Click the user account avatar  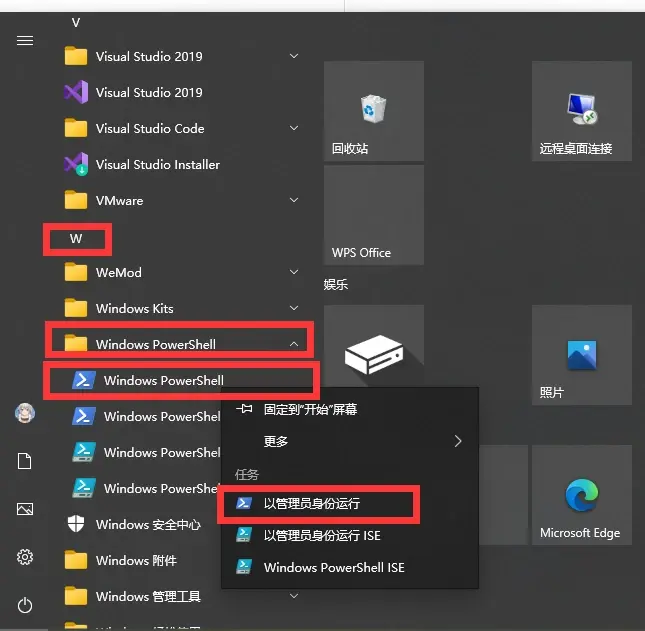[x=25, y=413]
